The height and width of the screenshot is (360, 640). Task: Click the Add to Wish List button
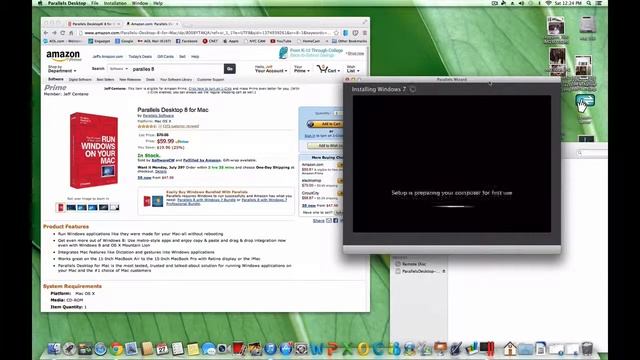[325, 146]
